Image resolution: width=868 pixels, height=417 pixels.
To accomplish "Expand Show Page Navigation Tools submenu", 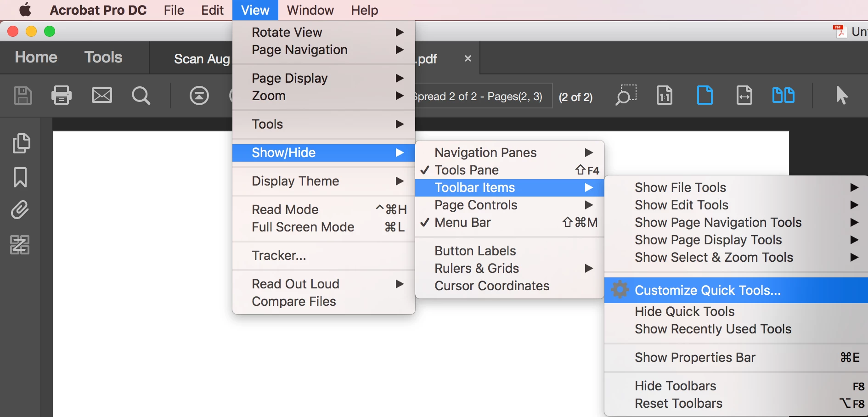I will [736, 222].
